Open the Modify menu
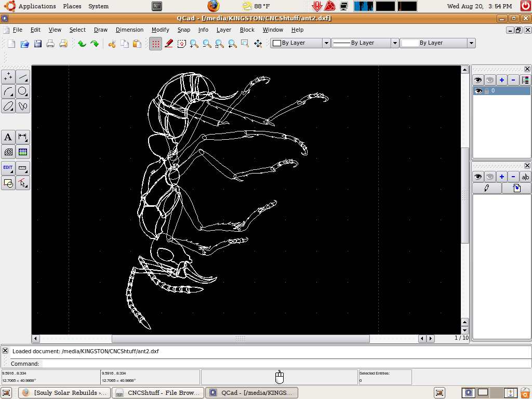Screen dimensions: 532x399 [x=160, y=30]
